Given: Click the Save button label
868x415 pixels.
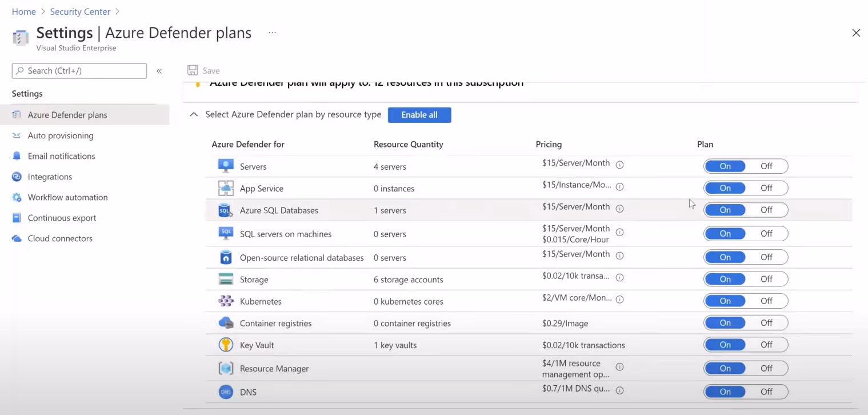Looking at the screenshot, I should pos(211,71).
